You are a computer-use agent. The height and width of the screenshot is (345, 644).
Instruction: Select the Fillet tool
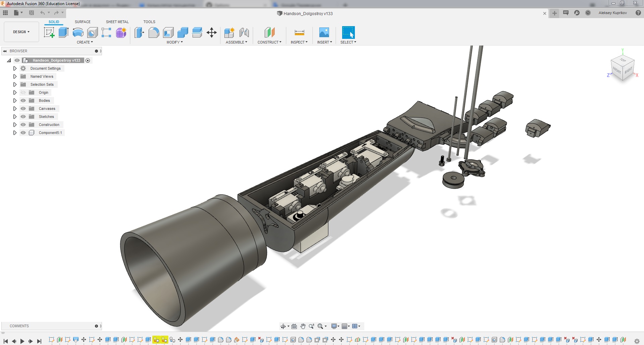click(x=154, y=32)
